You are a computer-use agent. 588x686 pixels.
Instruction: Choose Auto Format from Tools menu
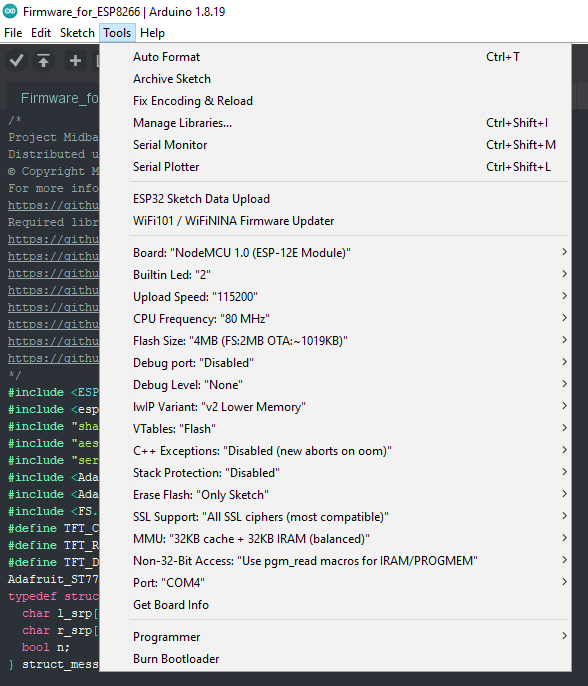point(336,57)
